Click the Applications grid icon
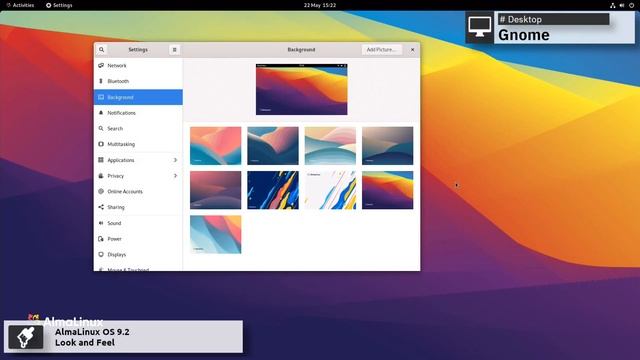Screen dimensions: 640x360 coord(101,160)
